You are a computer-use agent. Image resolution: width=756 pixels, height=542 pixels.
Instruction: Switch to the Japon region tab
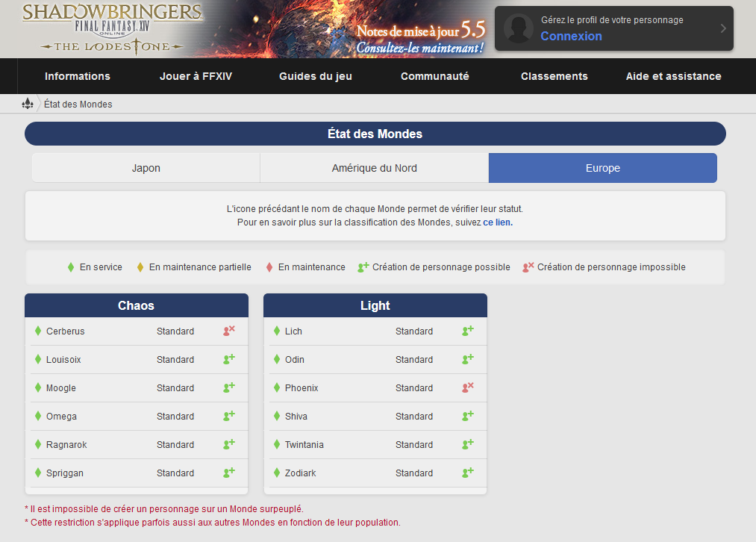(x=145, y=167)
